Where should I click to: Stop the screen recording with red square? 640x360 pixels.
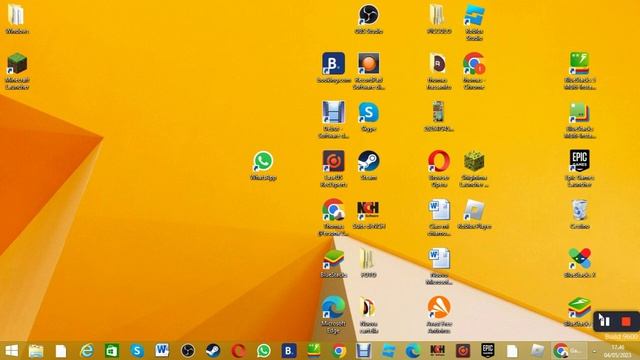click(626, 321)
